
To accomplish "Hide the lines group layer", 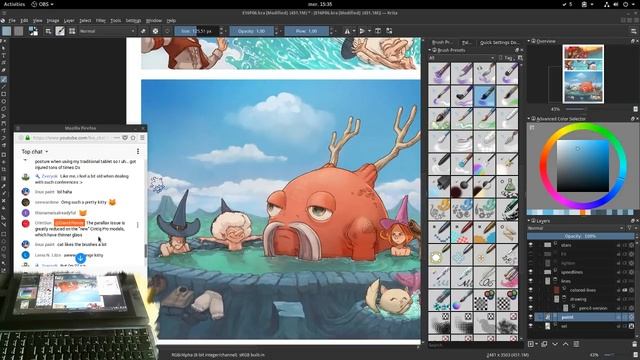I will pyautogui.click(x=531, y=281).
